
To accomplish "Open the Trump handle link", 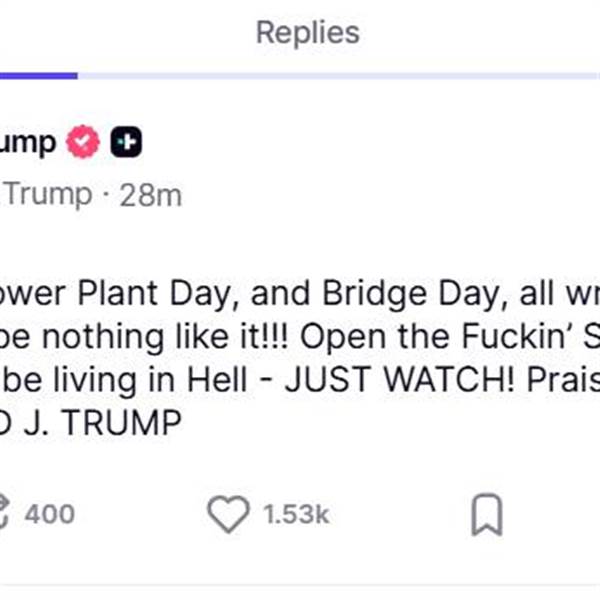I will 47,194.
